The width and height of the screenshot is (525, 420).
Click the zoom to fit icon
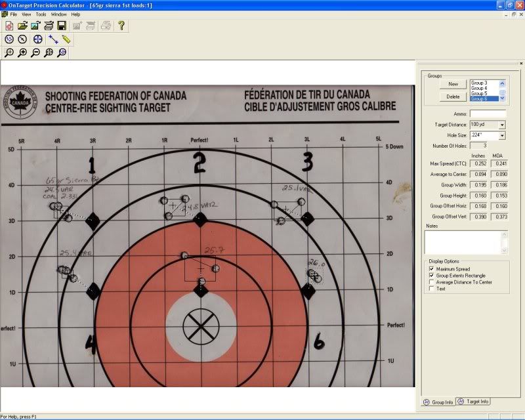pyautogui.click(x=49, y=52)
